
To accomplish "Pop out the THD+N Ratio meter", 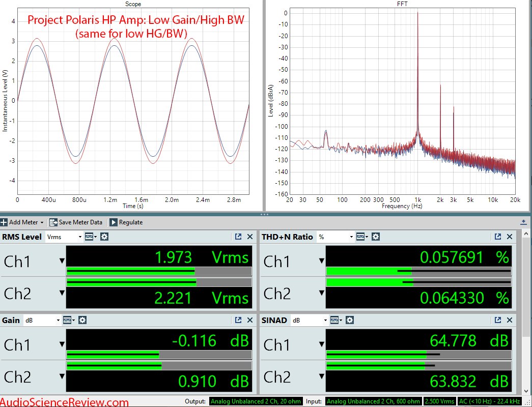I will 498,237.
